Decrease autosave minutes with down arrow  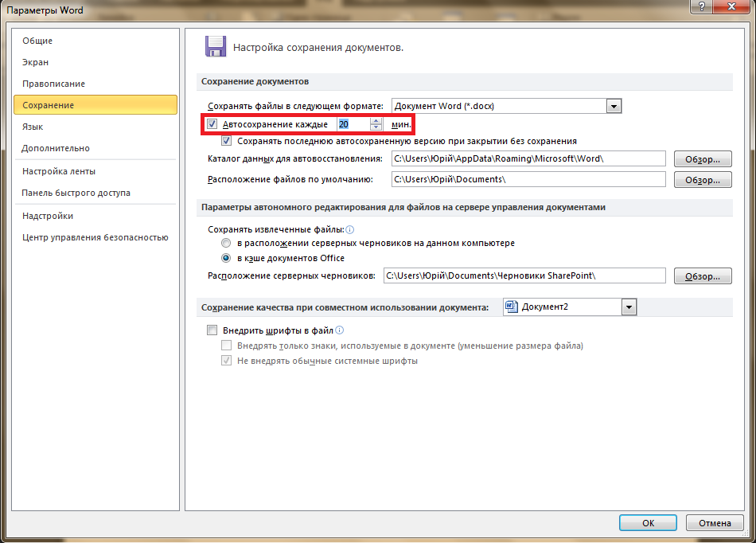click(x=376, y=127)
